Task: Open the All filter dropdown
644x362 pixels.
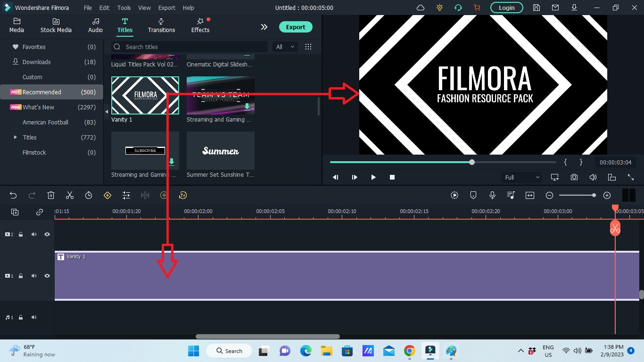Action: pos(285,47)
